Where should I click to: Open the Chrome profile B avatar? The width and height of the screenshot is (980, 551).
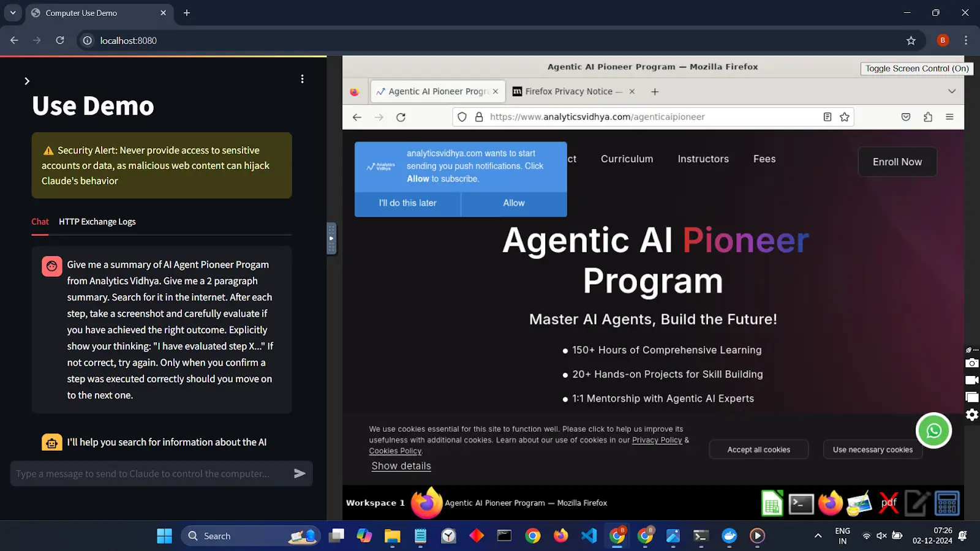point(943,40)
